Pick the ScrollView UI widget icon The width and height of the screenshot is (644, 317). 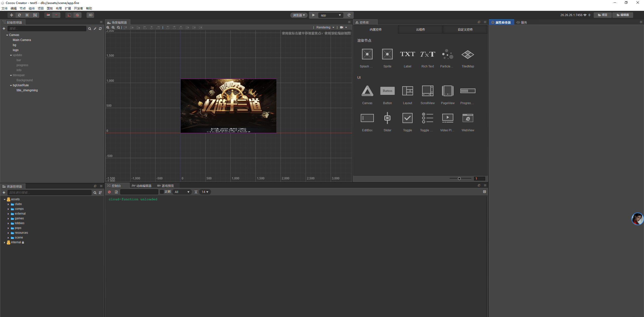click(x=427, y=91)
